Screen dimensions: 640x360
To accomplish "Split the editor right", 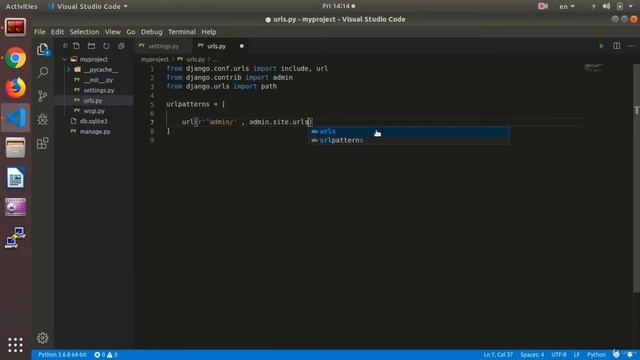I will click(616, 46).
